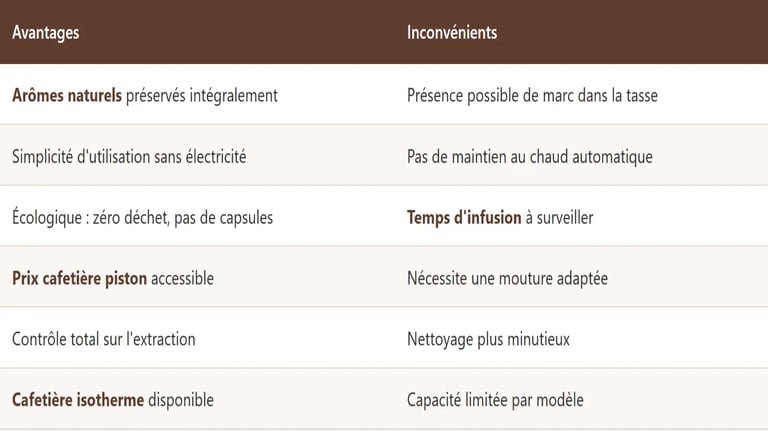Select 'Capacité limitée par modèle' cell
Viewport: 768px width, 431px height.
495,400
